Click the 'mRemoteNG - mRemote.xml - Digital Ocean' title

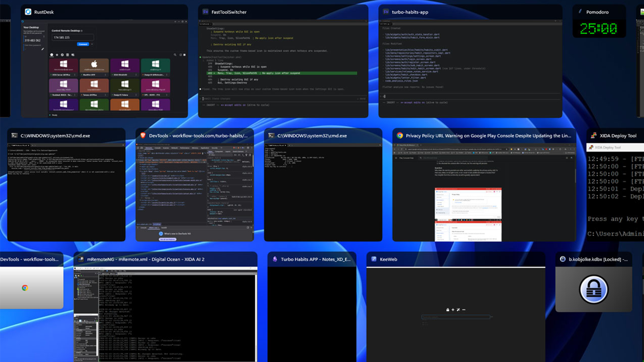pos(146,259)
